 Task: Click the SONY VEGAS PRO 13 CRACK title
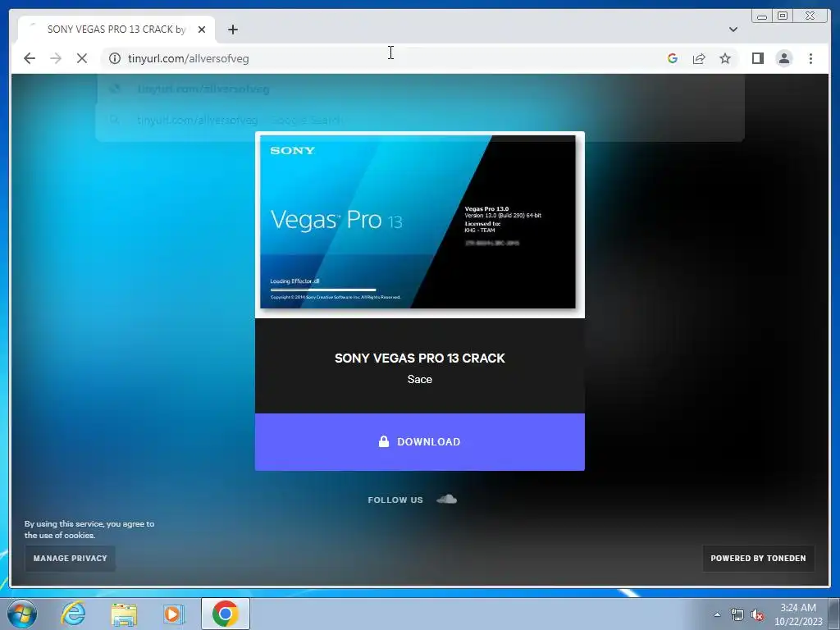click(419, 358)
